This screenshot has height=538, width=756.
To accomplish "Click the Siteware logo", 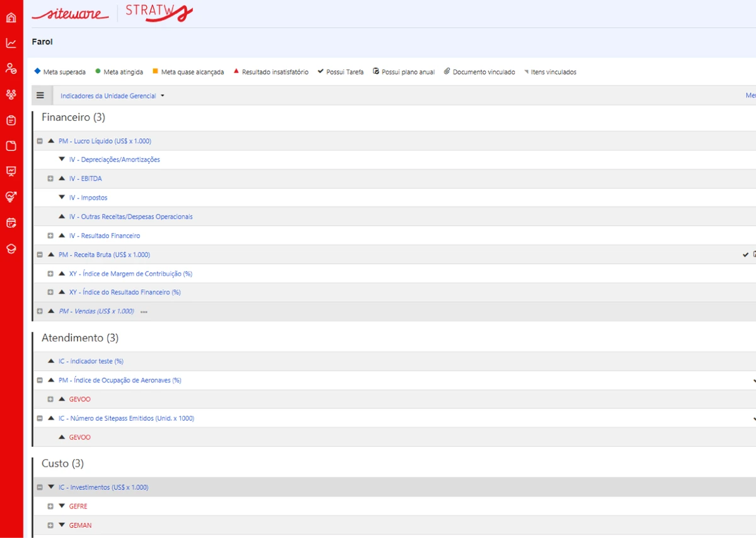I will (x=71, y=13).
